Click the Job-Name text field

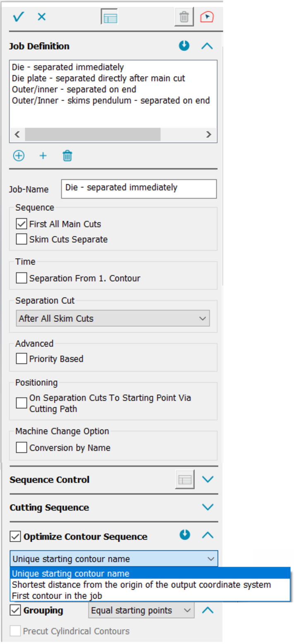(x=139, y=188)
